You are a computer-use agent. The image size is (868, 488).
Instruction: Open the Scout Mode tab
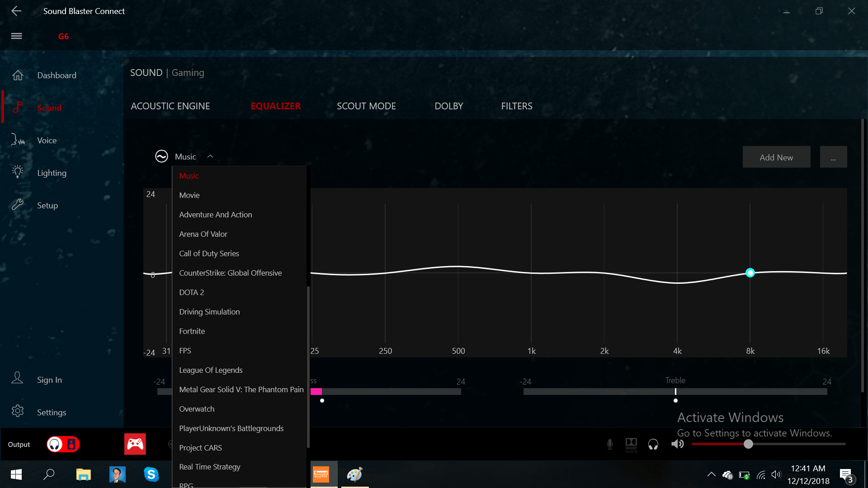click(x=366, y=106)
